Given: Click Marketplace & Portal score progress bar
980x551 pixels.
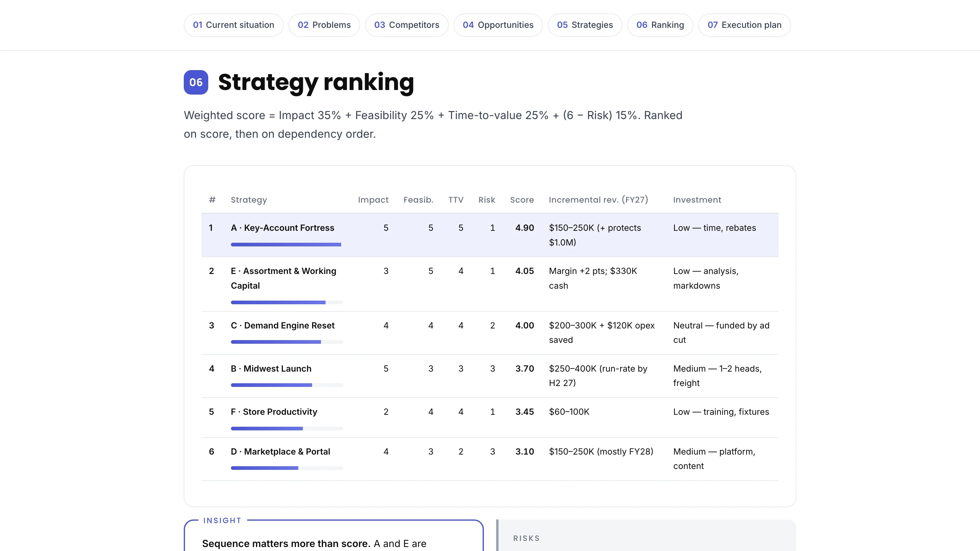Looking at the screenshot, I should [287, 468].
